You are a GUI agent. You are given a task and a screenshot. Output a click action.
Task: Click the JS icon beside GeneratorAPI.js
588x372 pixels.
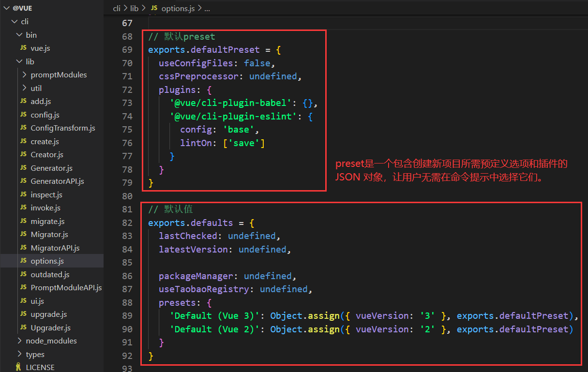23,181
